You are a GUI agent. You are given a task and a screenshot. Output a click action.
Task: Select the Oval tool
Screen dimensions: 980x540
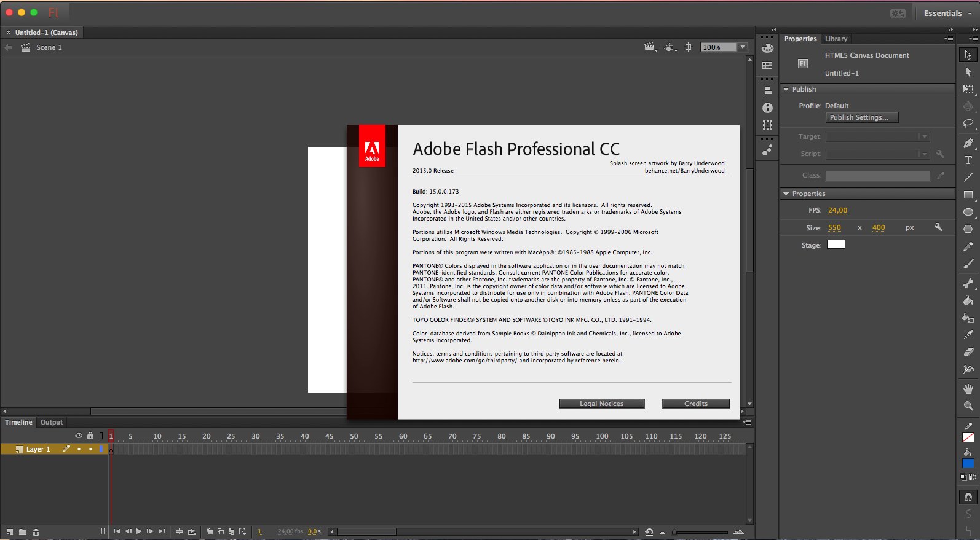coord(968,212)
